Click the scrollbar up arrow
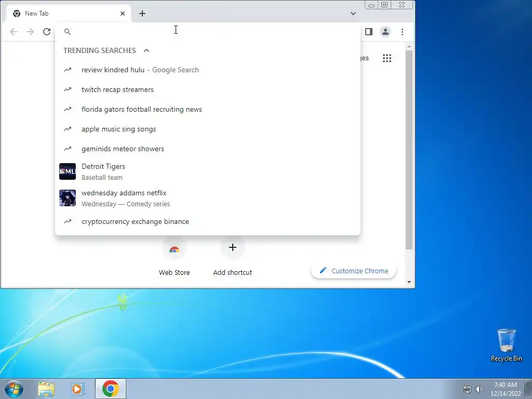This screenshot has width=532, height=399. [409, 46]
